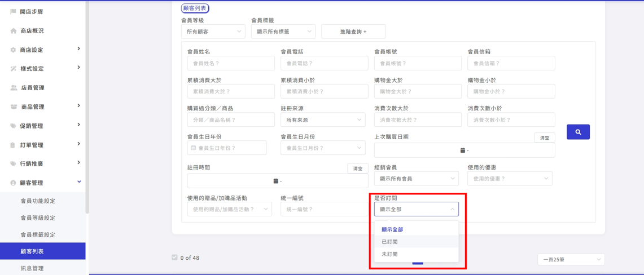This screenshot has width=644, height=275.
Task: Click the tag icon beside 行銷推廣
Action: [x=13, y=163]
